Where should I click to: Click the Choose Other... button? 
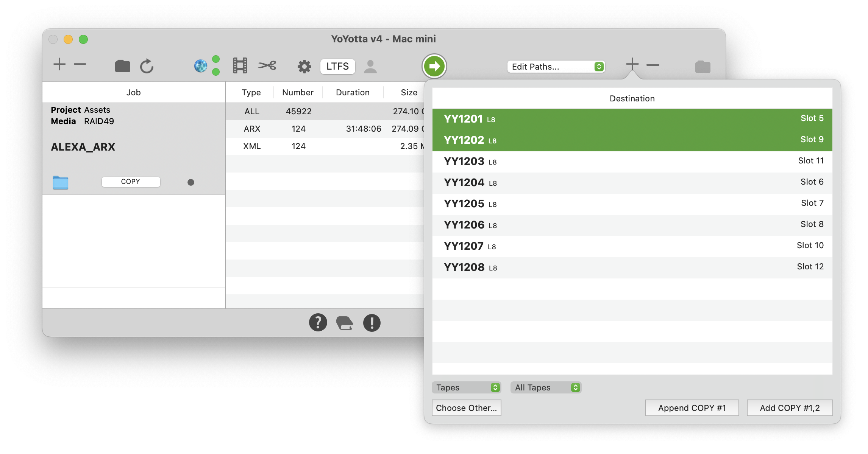(x=466, y=408)
